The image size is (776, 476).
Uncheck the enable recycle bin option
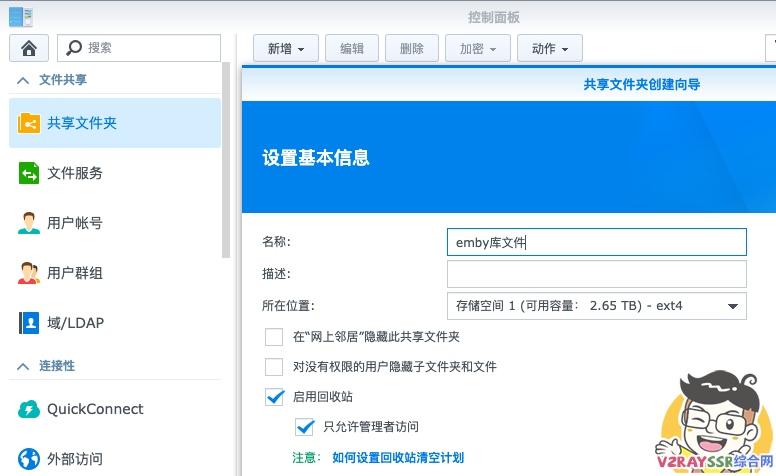click(x=275, y=397)
